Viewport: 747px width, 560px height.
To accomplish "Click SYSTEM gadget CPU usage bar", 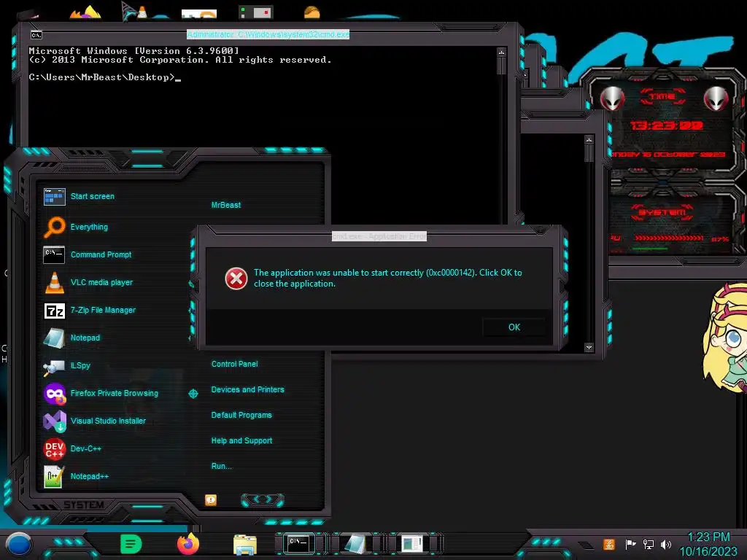I will 669,238.
